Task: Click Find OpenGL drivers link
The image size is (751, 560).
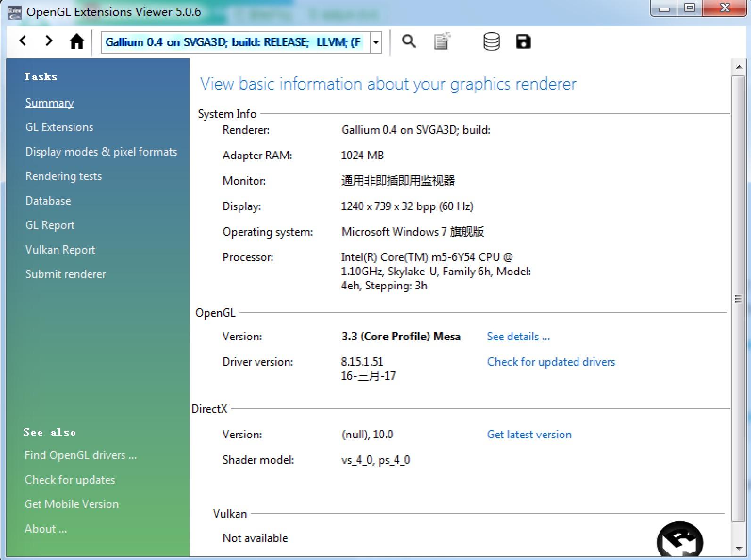Action: click(x=81, y=455)
